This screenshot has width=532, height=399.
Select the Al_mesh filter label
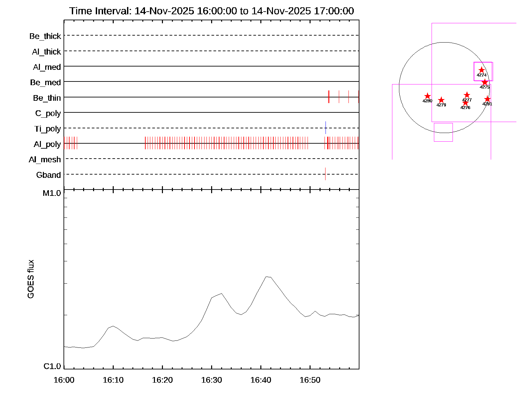click(45, 160)
